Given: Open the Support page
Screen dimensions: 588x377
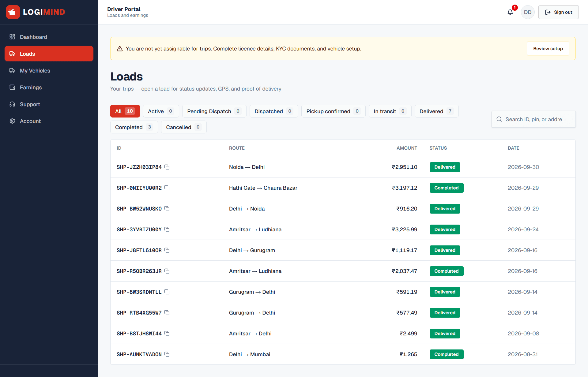Looking at the screenshot, I should 49,104.
